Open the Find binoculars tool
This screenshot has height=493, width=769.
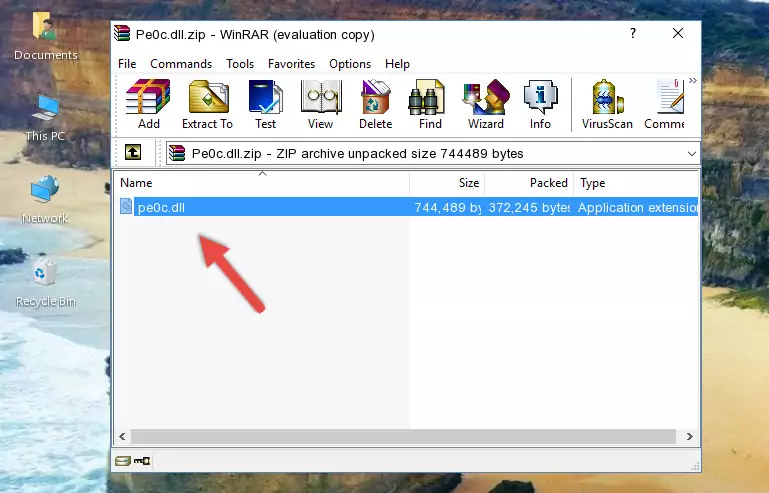click(x=430, y=104)
